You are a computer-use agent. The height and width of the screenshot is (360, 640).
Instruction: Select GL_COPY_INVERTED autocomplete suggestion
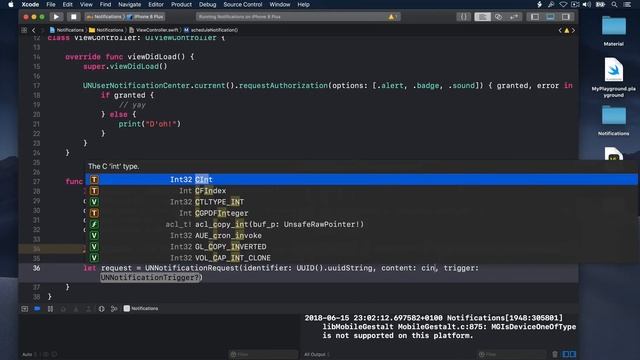click(361, 247)
